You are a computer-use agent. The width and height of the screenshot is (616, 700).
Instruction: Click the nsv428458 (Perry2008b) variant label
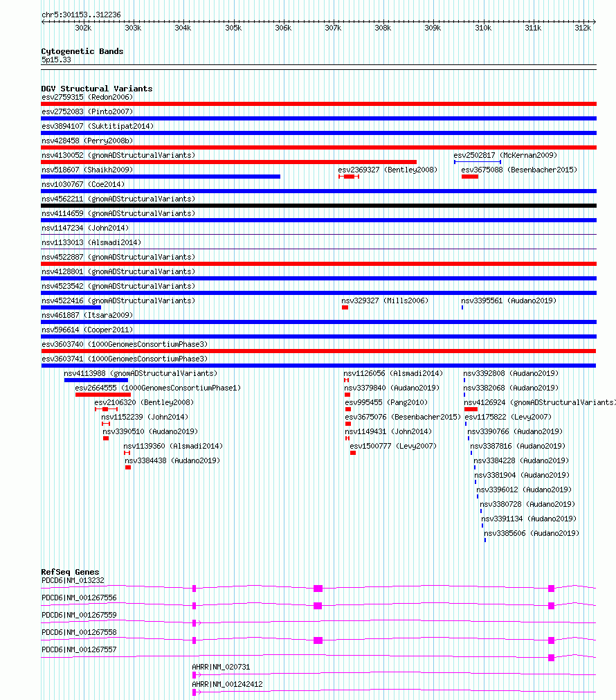87,141
